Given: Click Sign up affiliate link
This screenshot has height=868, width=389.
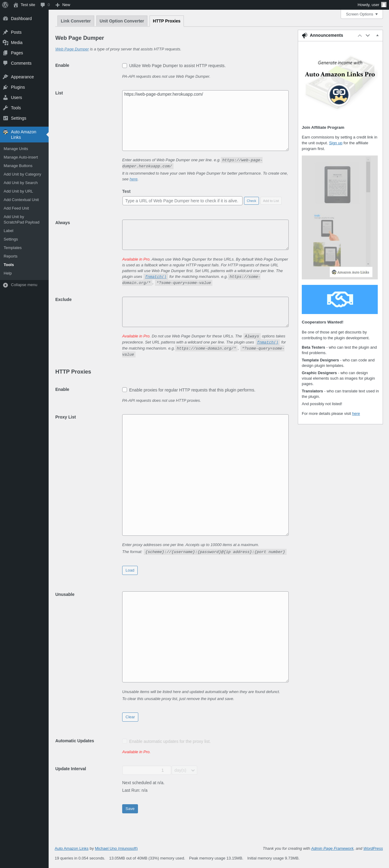Looking at the screenshot, I should (336, 143).
